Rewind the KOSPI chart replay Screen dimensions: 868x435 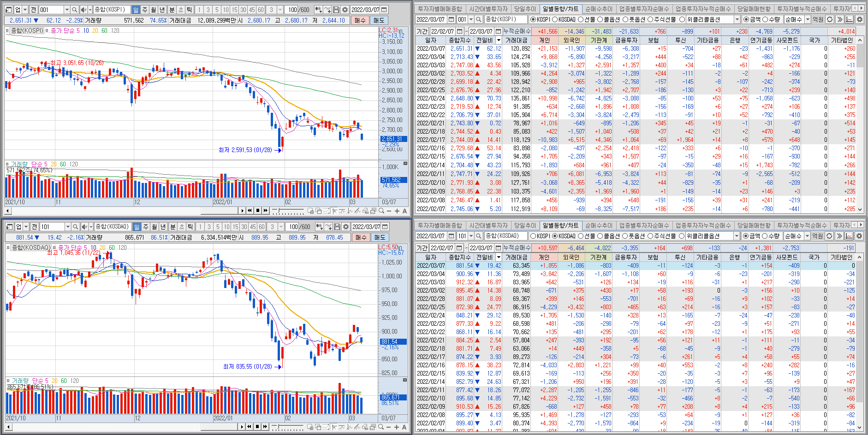[x=250, y=211]
